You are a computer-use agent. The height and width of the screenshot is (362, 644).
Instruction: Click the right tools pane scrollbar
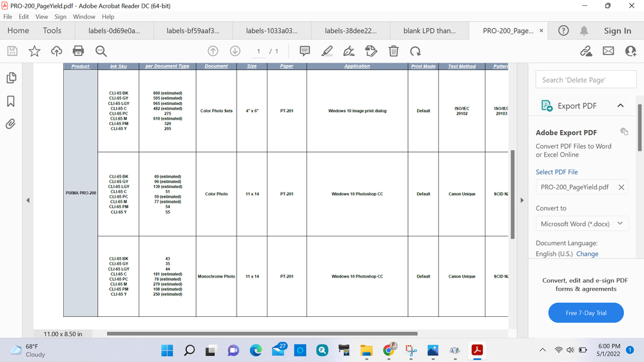(x=640, y=128)
